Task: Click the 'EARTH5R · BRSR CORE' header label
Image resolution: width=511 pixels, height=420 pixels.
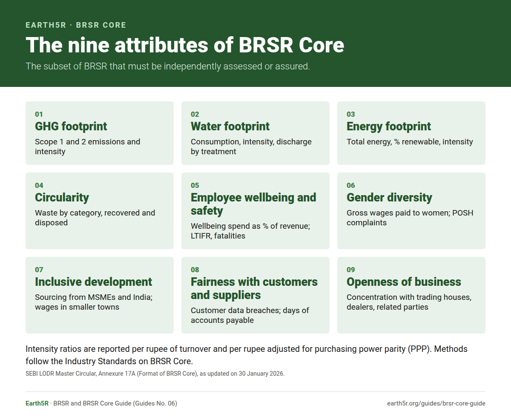Action: 76,25
